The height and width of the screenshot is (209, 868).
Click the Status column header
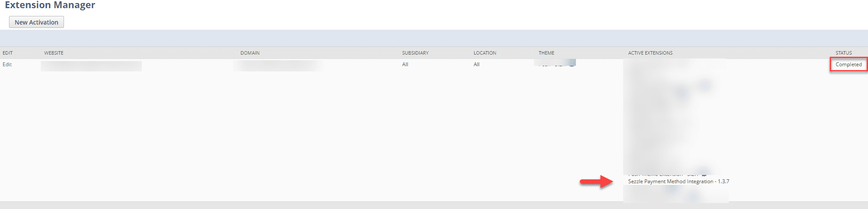[x=844, y=53]
